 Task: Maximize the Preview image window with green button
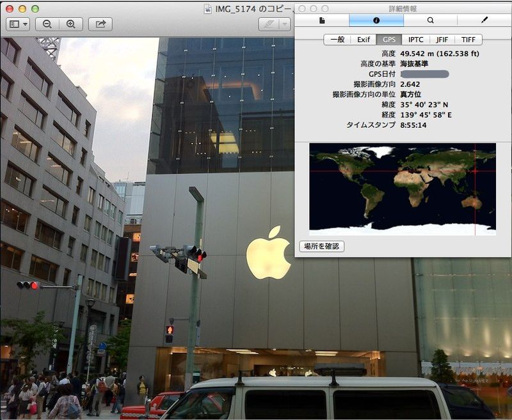pyautogui.click(x=35, y=9)
